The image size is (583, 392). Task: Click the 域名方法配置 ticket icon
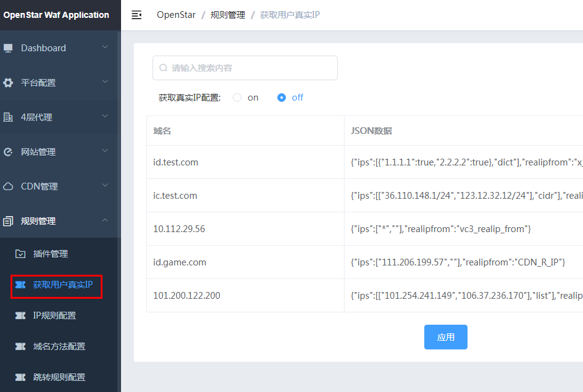20,346
